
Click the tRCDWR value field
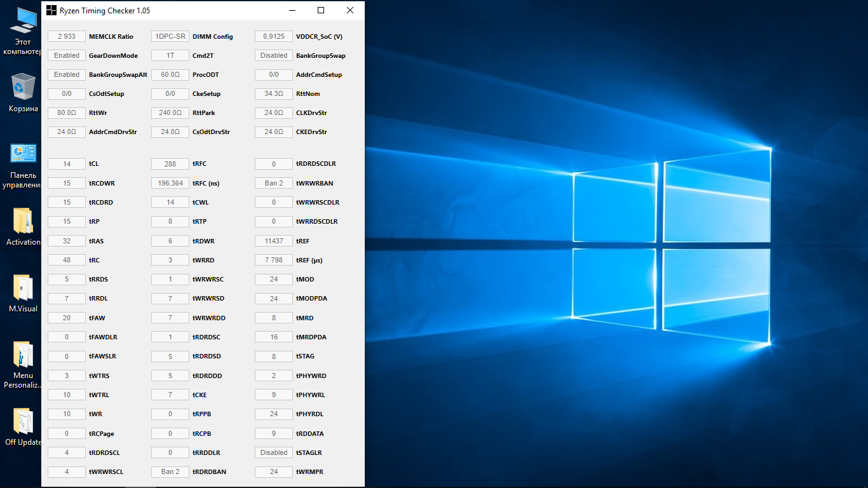[x=67, y=184]
